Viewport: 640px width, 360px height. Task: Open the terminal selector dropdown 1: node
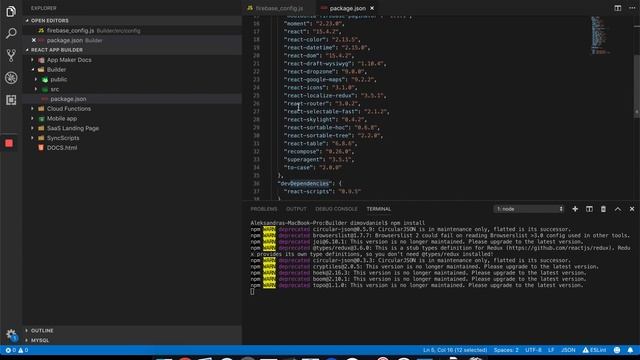pyautogui.click(x=529, y=209)
